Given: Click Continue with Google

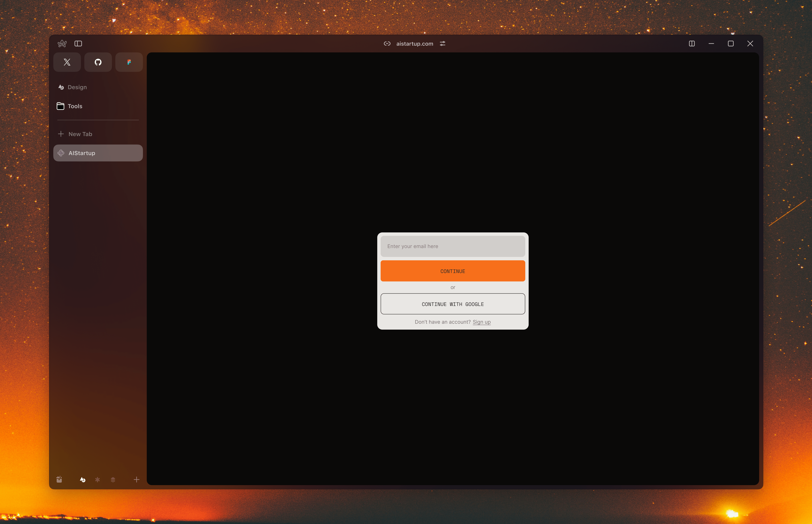Looking at the screenshot, I should (453, 304).
